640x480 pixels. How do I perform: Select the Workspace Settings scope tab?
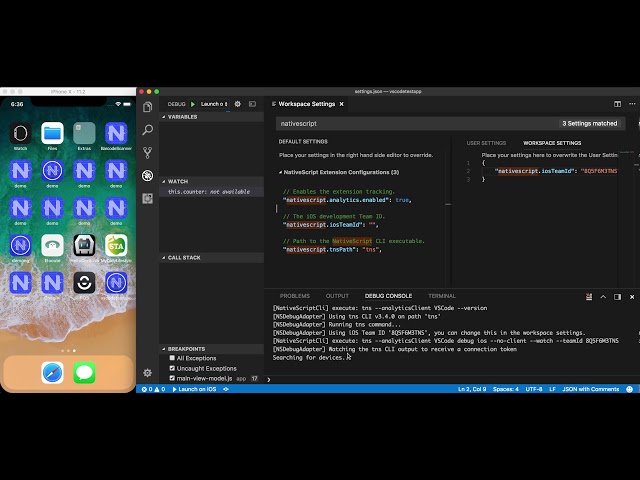click(x=552, y=143)
